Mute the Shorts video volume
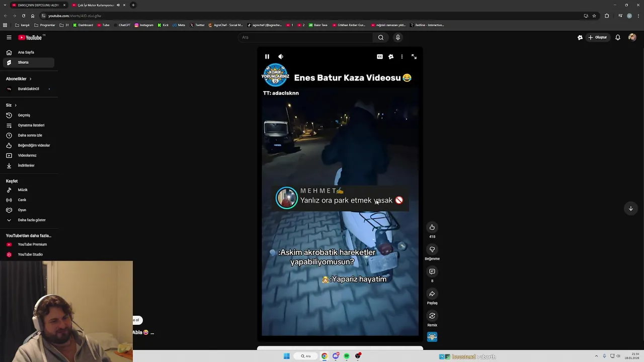Image resolution: width=644 pixels, height=362 pixels. pyautogui.click(x=281, y=57)
